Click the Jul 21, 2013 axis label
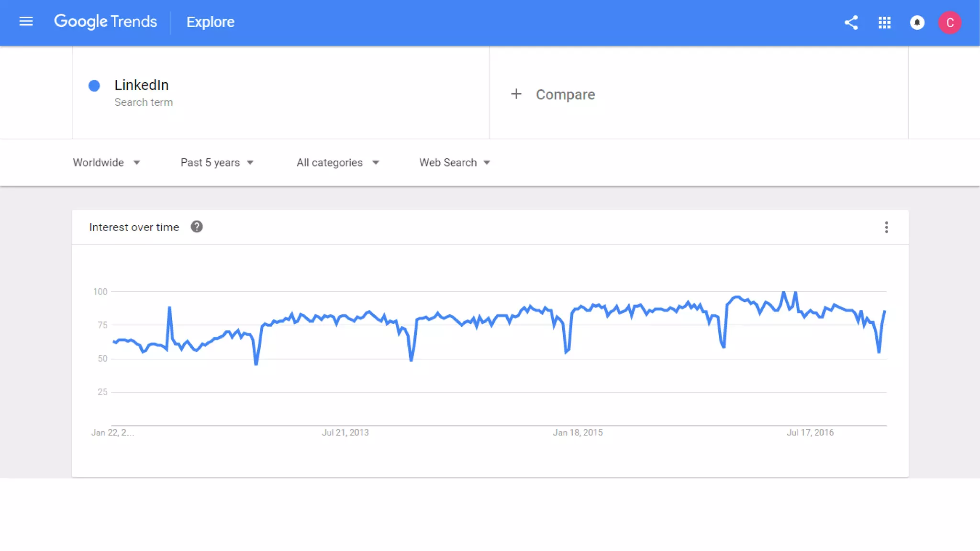 pyautogui.click(x=345, y=432)
